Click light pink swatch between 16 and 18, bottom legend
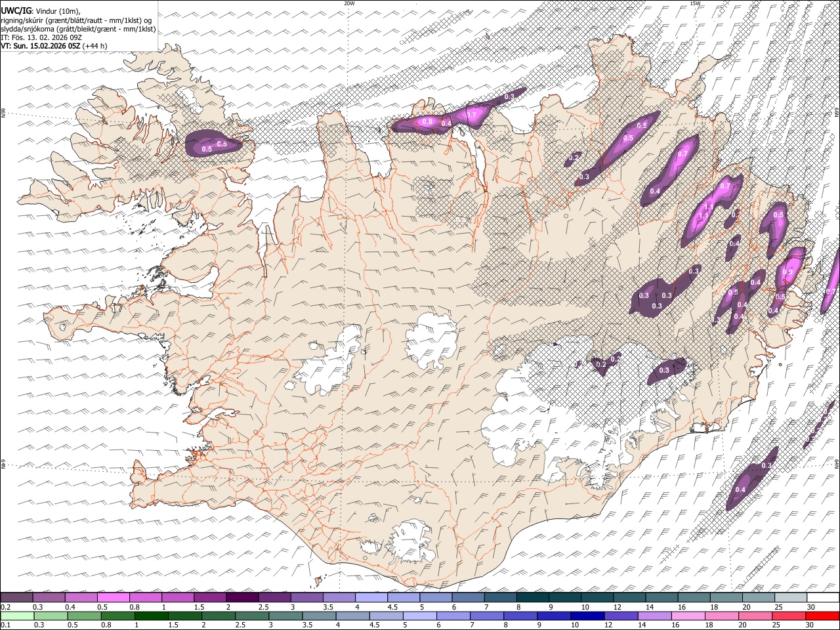This screenshot has width=840, height=630. point(688,616)
